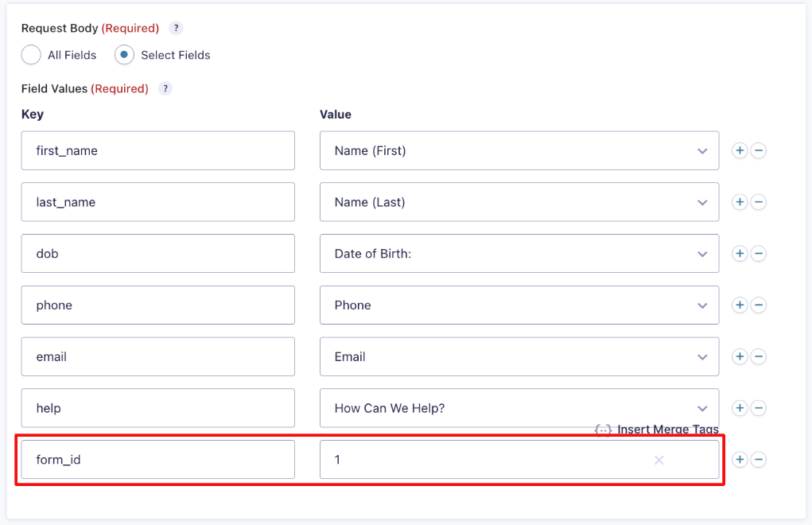Click inside the first_name key field
The image size is (812, 525).
(x=157, y=150)
